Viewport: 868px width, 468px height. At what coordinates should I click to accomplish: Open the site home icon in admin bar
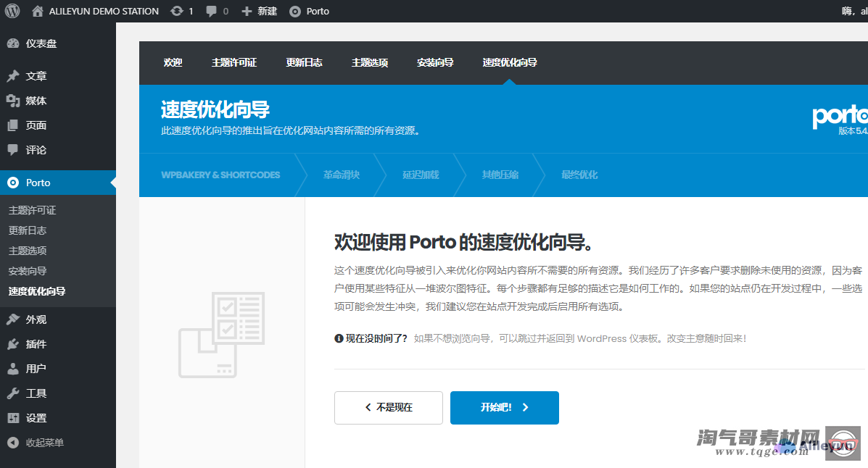38,11
